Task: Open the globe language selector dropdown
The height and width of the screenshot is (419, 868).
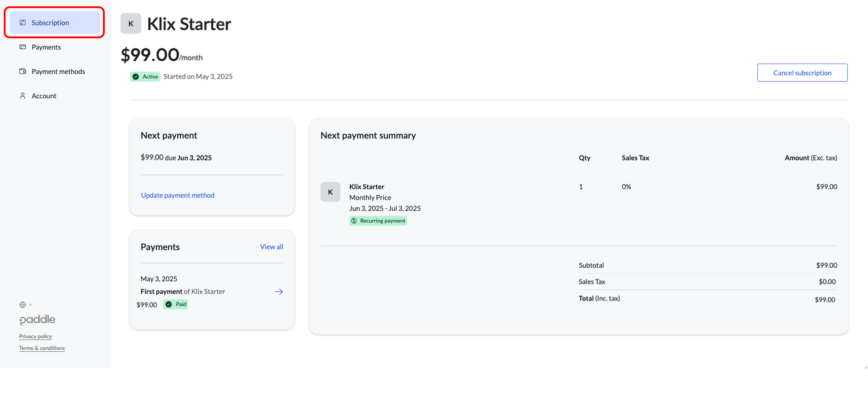Action: pyautogui.click(x=26, y=305)
